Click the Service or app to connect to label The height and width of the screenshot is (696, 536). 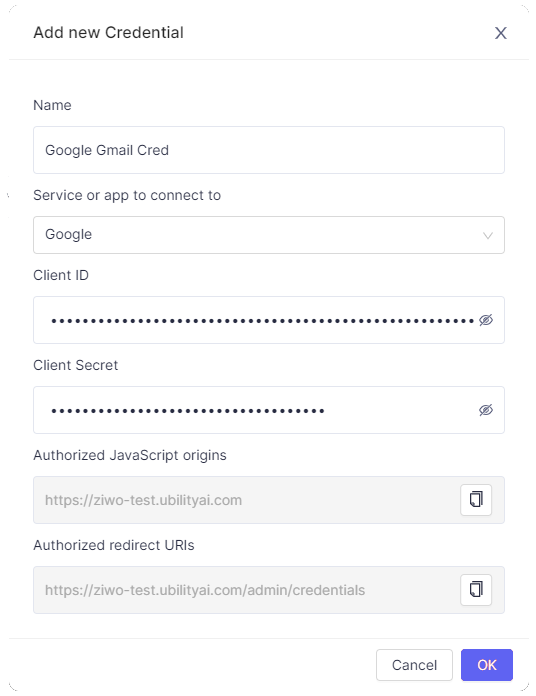coord(127,195)
